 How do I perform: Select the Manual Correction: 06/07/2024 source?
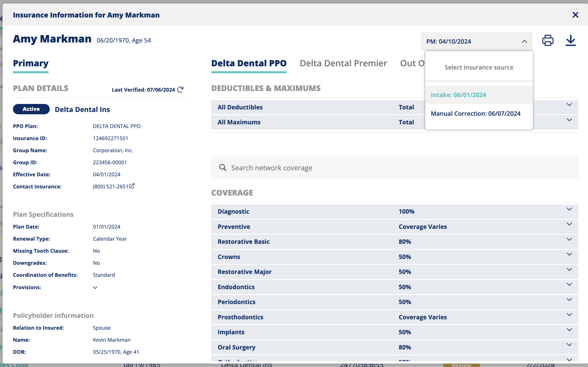coord(475,113)
